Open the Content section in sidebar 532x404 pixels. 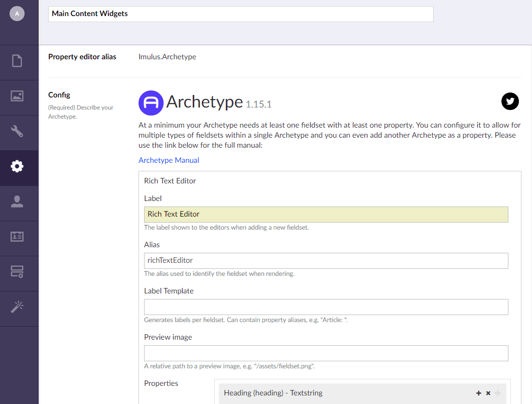click(x=17, y=61)
